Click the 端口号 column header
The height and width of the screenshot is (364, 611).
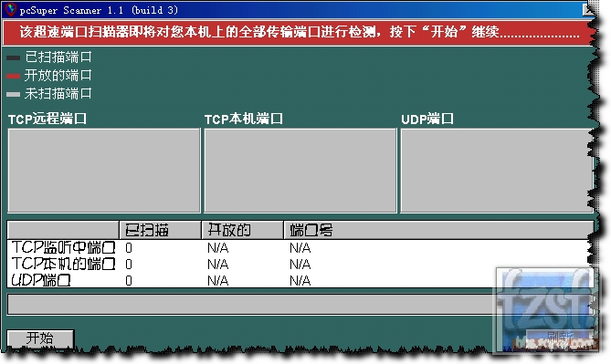click(438, 230)
